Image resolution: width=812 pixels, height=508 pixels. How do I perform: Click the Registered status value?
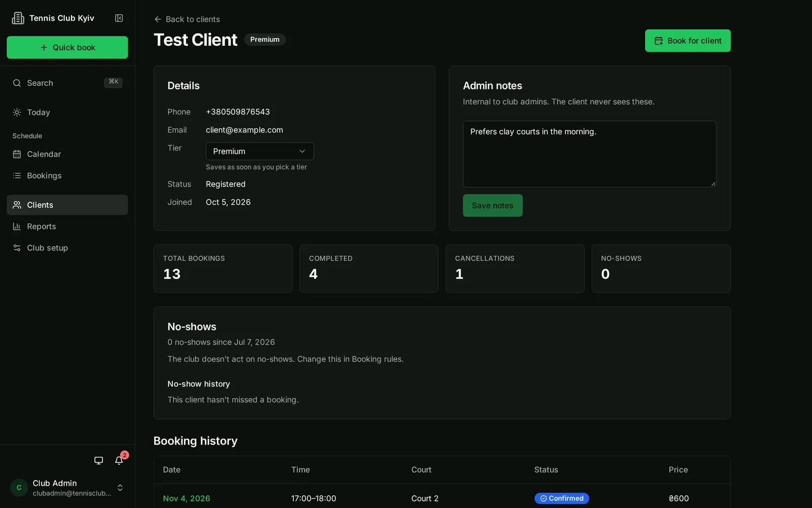click(225, 184)
